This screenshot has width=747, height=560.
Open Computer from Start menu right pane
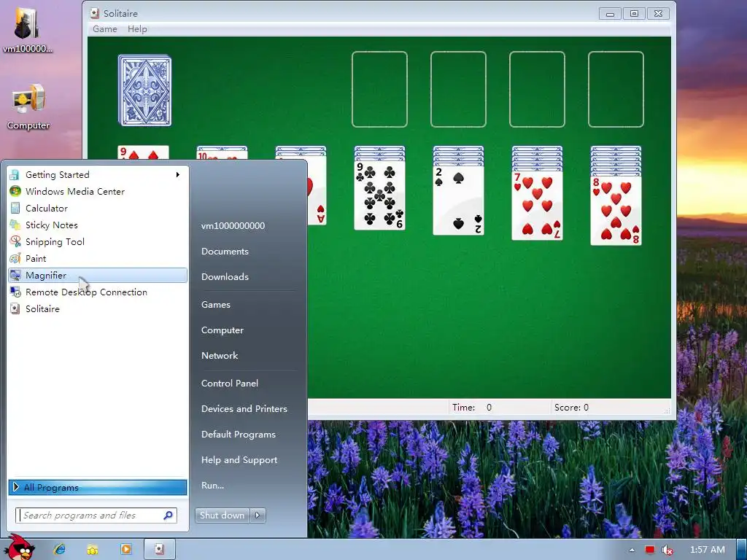click(x=222, y=330)
